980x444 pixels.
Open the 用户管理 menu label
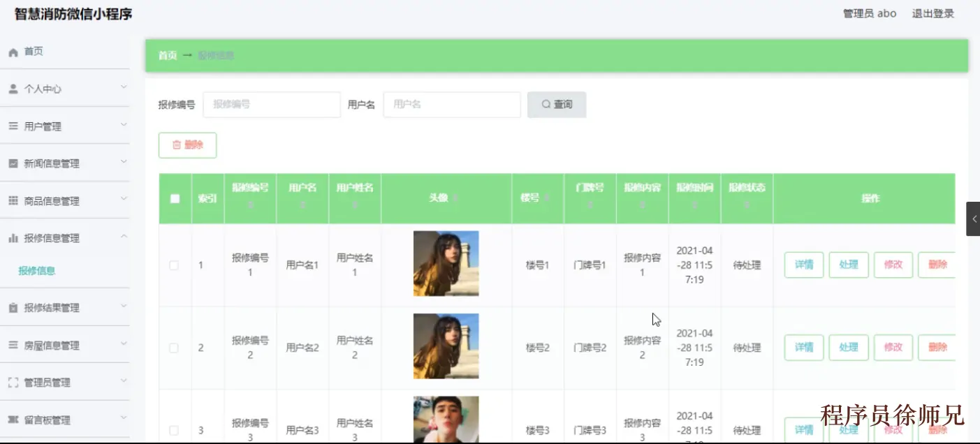click(x=43, y=126)
